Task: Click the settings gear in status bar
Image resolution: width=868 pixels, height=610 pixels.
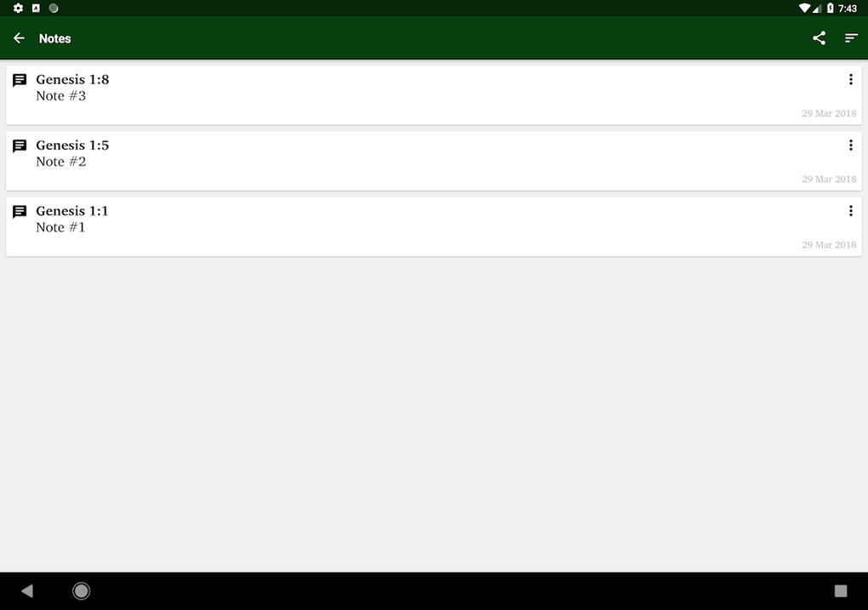Action: pos(18,8)
